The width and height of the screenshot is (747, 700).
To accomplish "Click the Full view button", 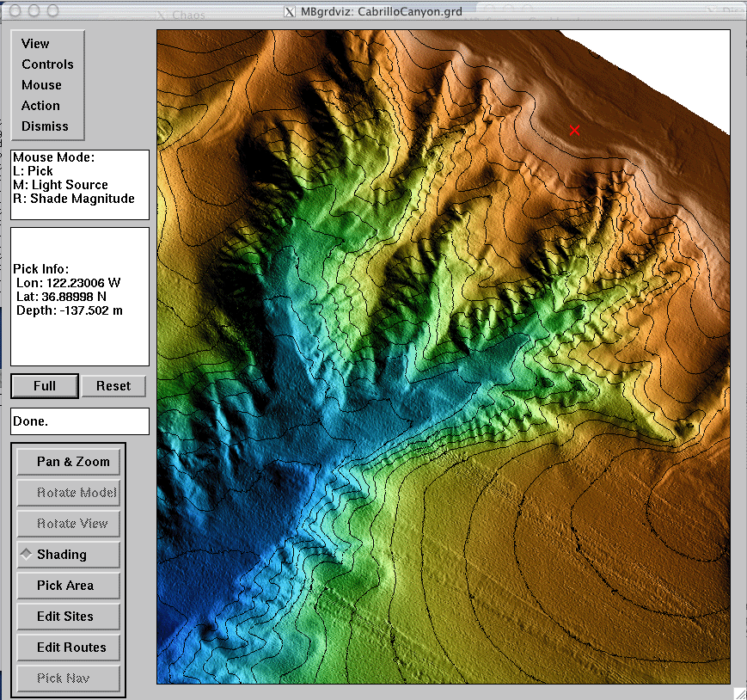I will click(45, 386).
